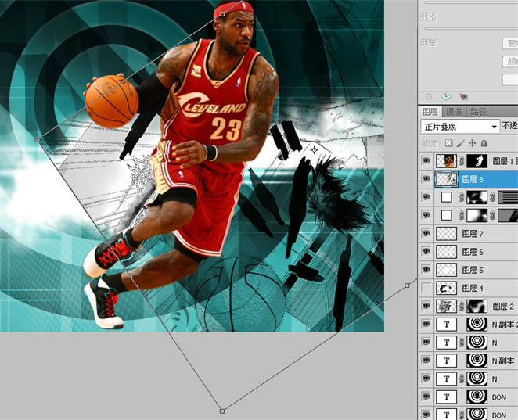Click the lock transparent pixels icon

[x=448, y=143]
